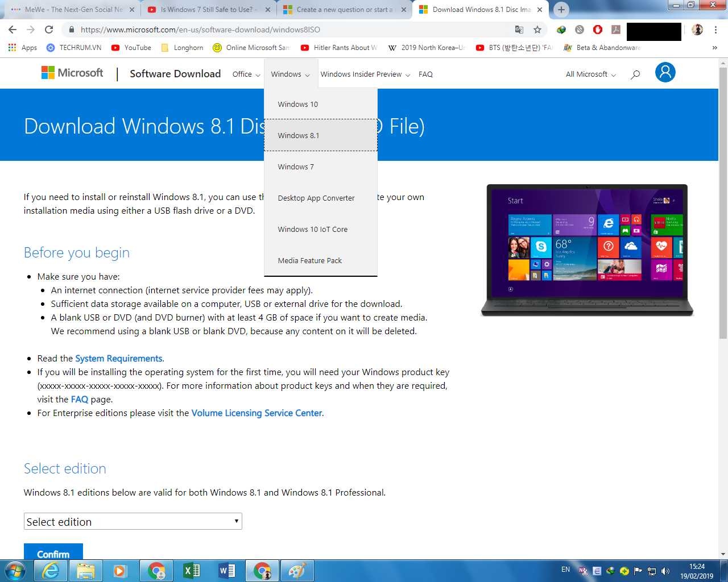The image size is (728, 582).
Task: Click the network tray icon
Action: (652, 571)
